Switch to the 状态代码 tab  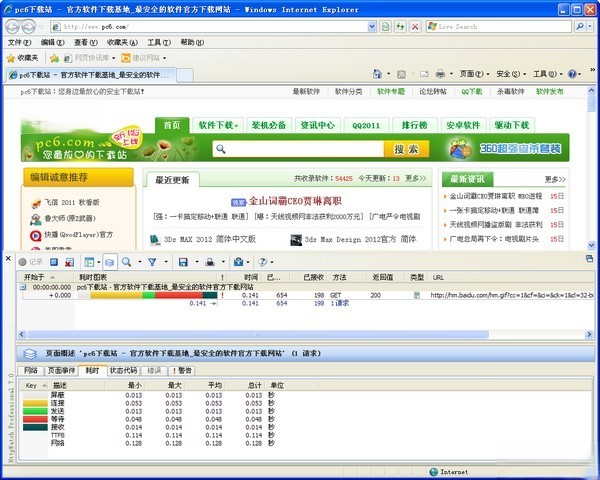(123, 371)
